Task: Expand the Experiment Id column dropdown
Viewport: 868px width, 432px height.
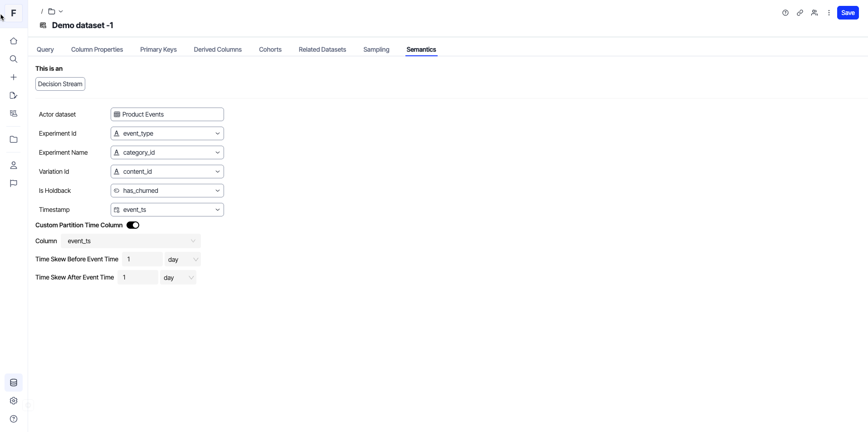Action: click(x=218, y=133)
